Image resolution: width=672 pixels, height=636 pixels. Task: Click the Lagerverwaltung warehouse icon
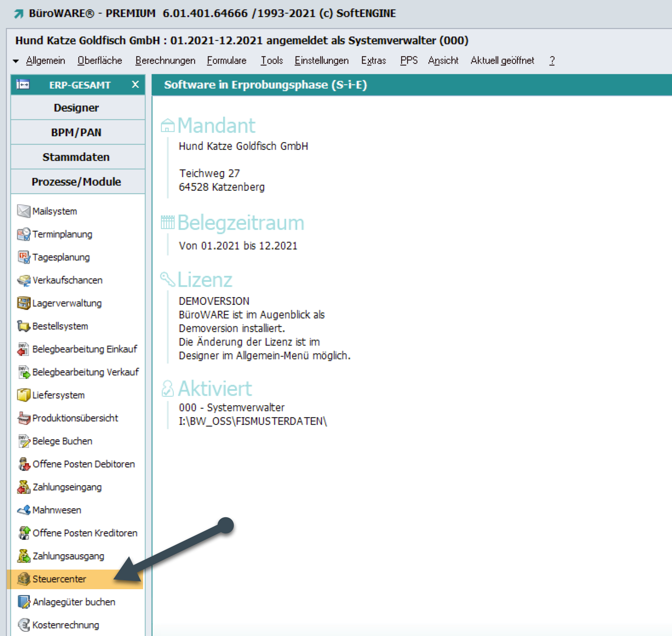(x=23, y=303)
